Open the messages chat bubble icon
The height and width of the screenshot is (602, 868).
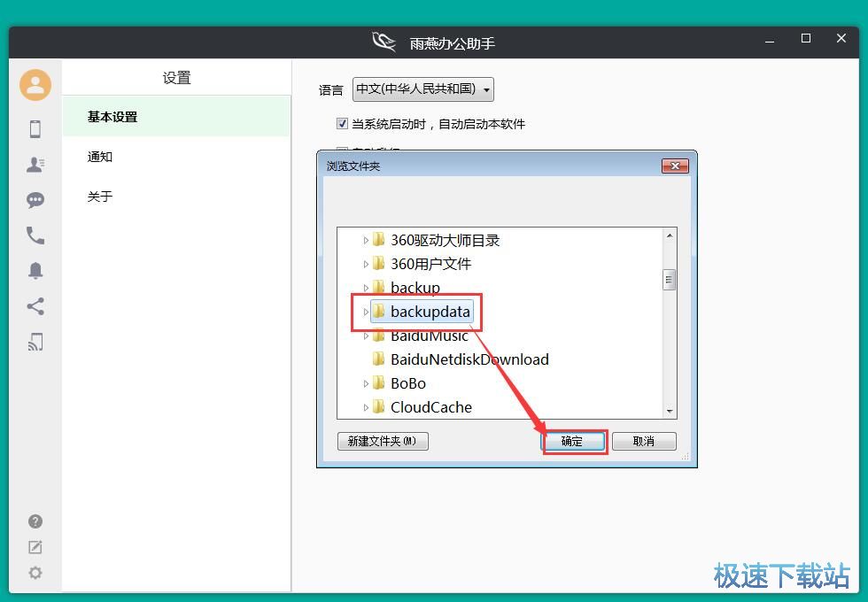[x=35, y=200]
